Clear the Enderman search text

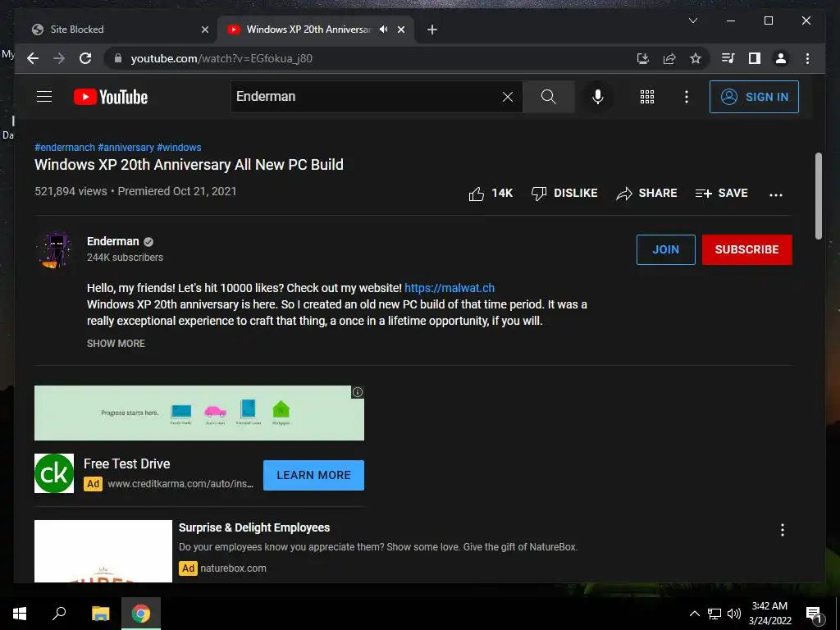tap(507, 97)
